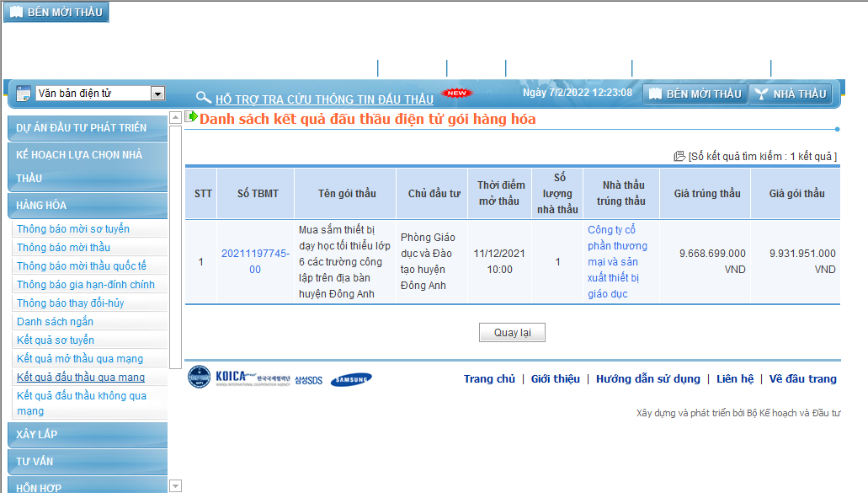
Task: Click the KOICA logo in footer
Action: click(253, 378)
